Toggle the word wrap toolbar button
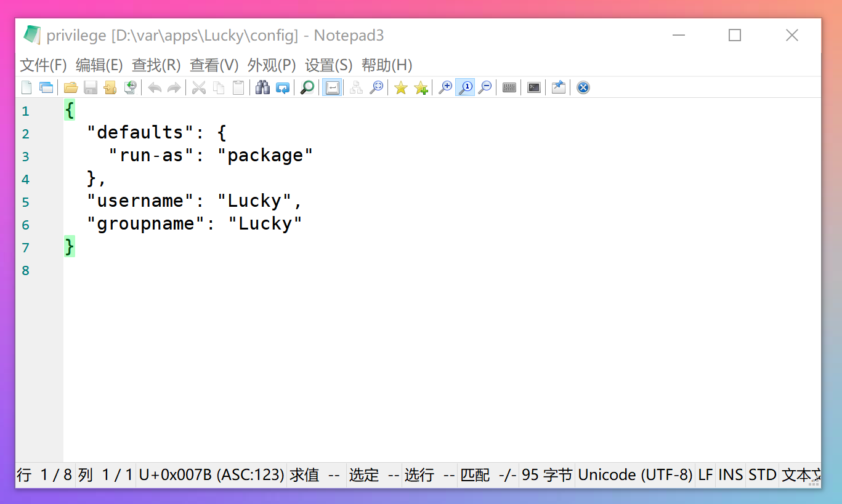Image resolution: width=842 pixels, height=504 pixels. 332,87
